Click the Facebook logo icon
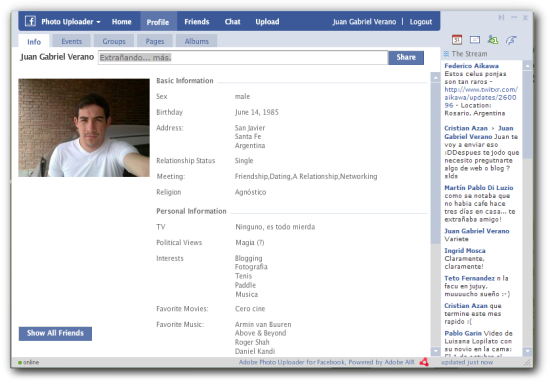The width and height of the screenshot is (550, 384). (x=30, y=21)
